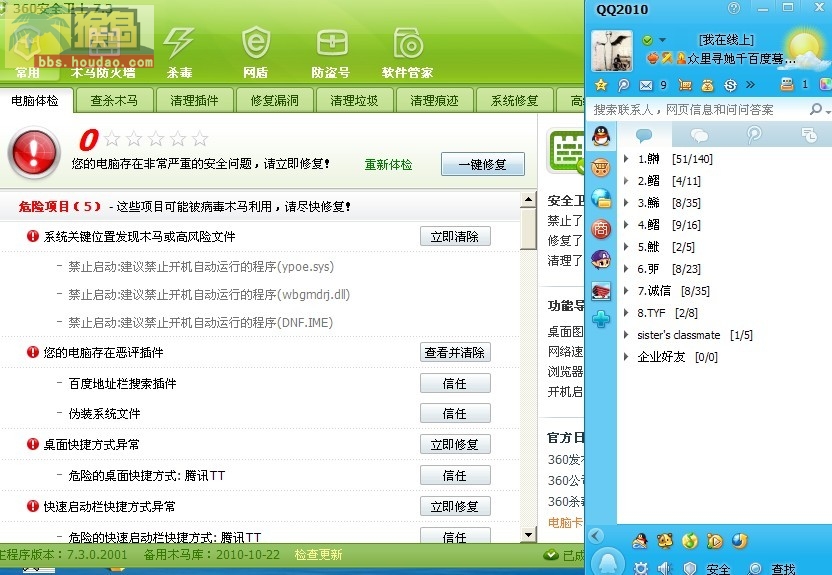Click the shopping basket sidebar icon in QQ
This screenshot has height=575, width=832.
point(601,168)
